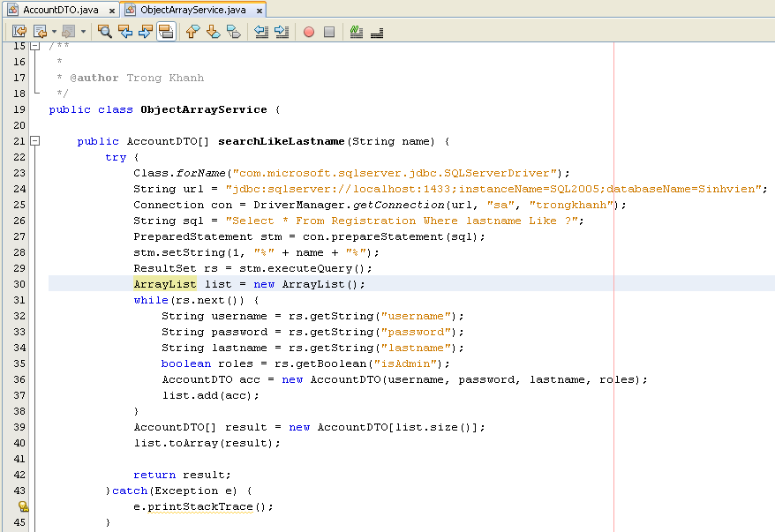Collapse the Javadoc comment fold at line 15
This screenshot has width=775, height=532.
(34, 46)
